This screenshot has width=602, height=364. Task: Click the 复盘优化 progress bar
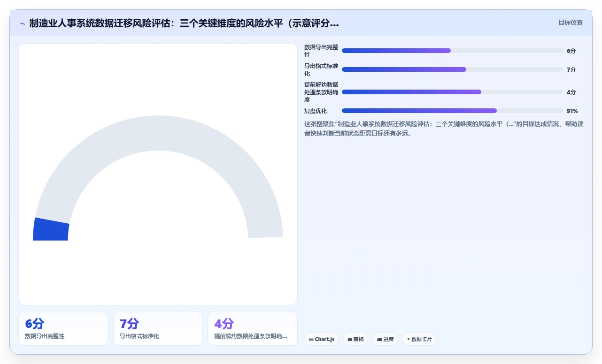[x=452, y=111]
